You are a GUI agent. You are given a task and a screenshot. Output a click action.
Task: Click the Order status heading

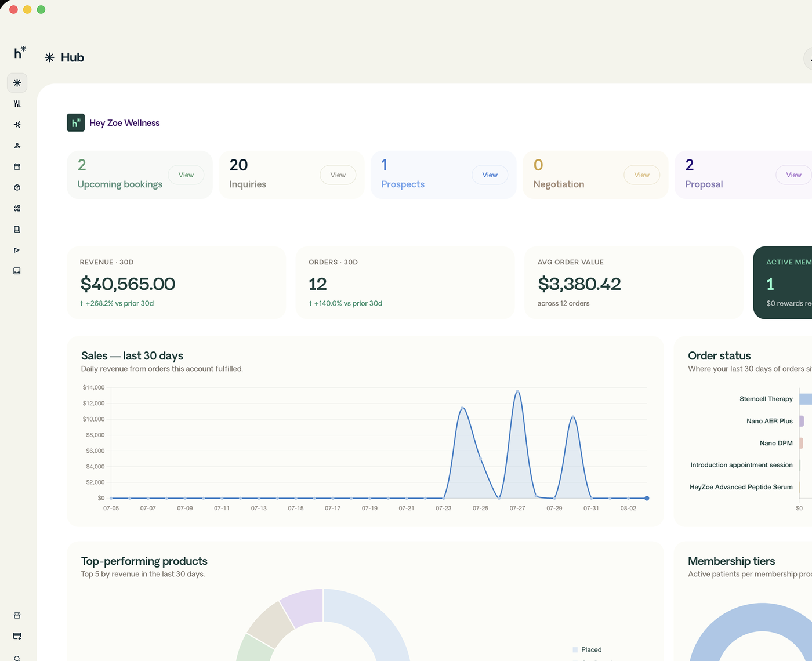click(x=719, y=355)
